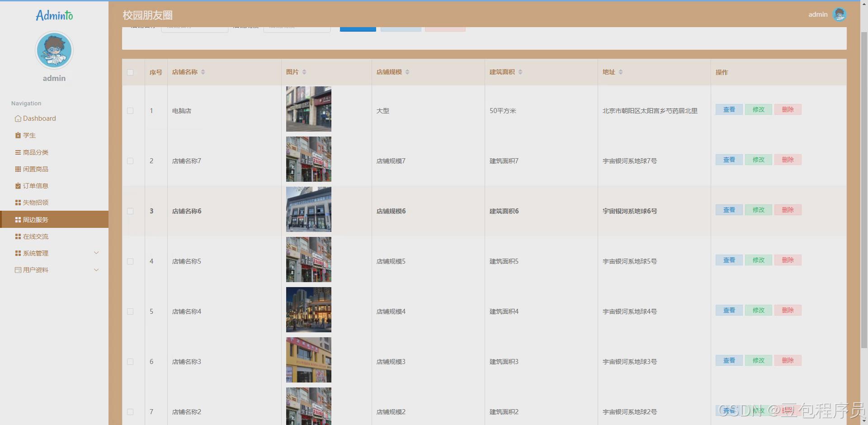Click the 50平方米 area cell
The height and width of the screenshot is (425, 868).
coord(503,111)
